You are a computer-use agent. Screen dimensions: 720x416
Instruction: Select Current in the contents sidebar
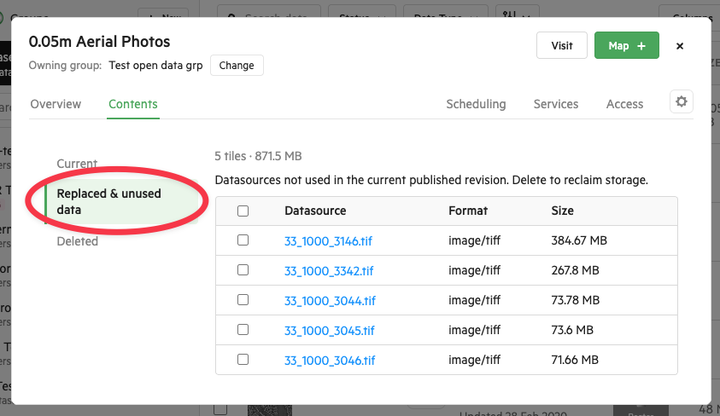coord(77,163)
